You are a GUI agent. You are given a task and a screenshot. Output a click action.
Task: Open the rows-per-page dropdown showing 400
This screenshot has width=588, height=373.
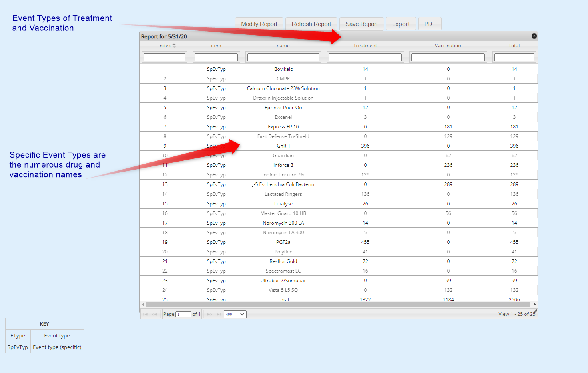pyautogui.click(x=235, y=314)
